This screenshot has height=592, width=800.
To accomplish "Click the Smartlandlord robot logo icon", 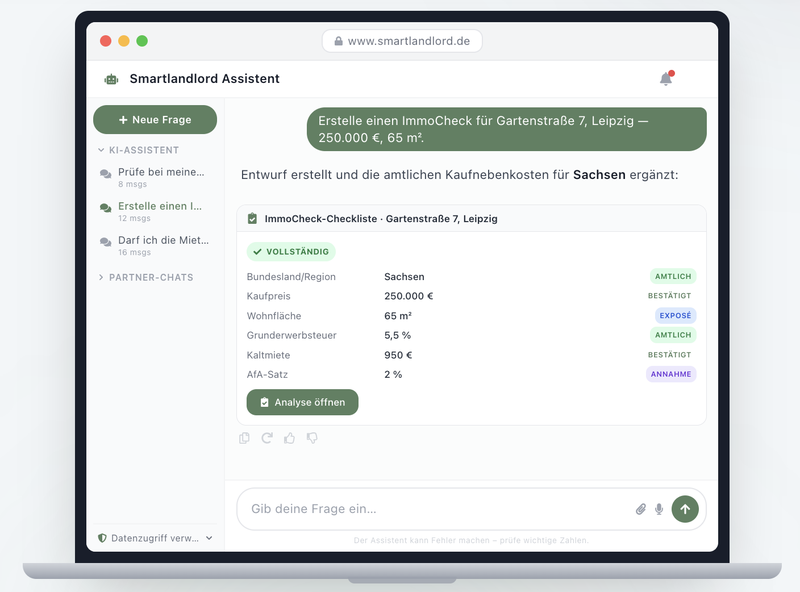I will click(x=111, y=79).
